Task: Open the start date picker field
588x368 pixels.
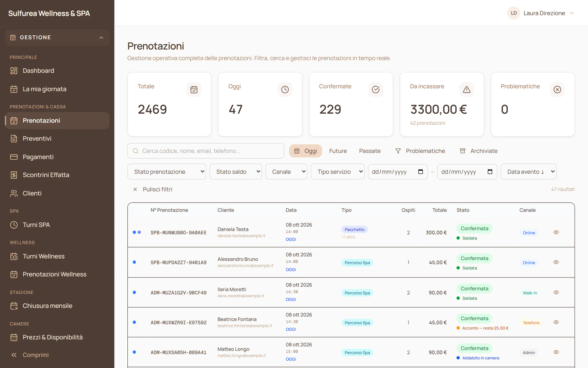Action: pos(398,172)
